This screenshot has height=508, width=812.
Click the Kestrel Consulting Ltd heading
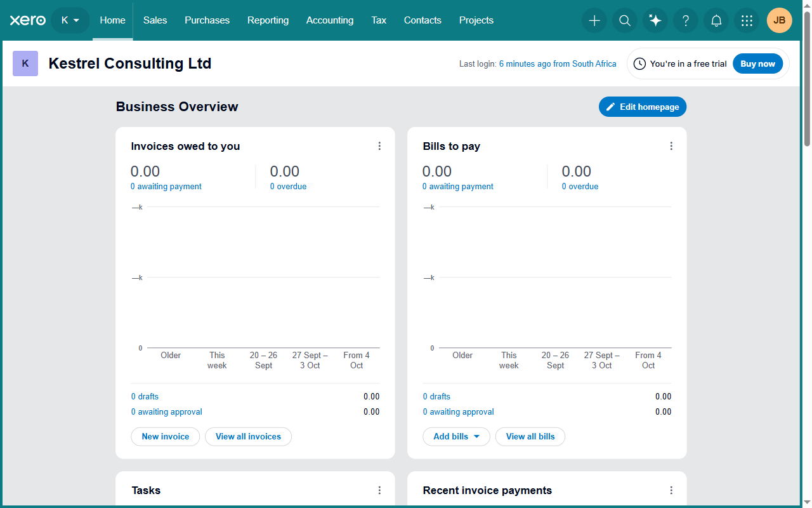pyautogui.click(x=130, y=63)
